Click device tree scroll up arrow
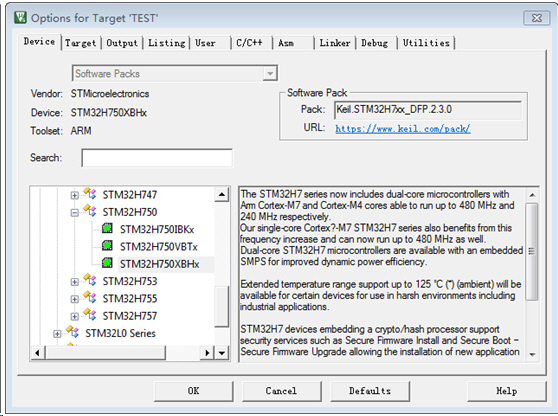 click(x=222, y=194)
